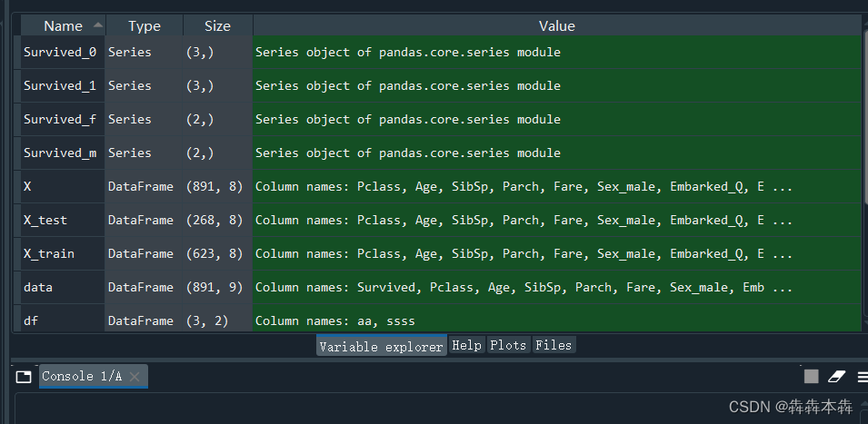Click the X_test value column names cell
The width and height of the screenshot is (868, 424).
click(557, 220)
